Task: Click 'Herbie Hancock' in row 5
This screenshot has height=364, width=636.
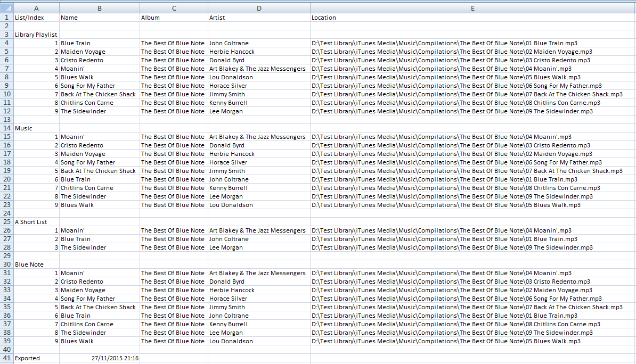Action: pyautogui.click(x=259, y=52)
